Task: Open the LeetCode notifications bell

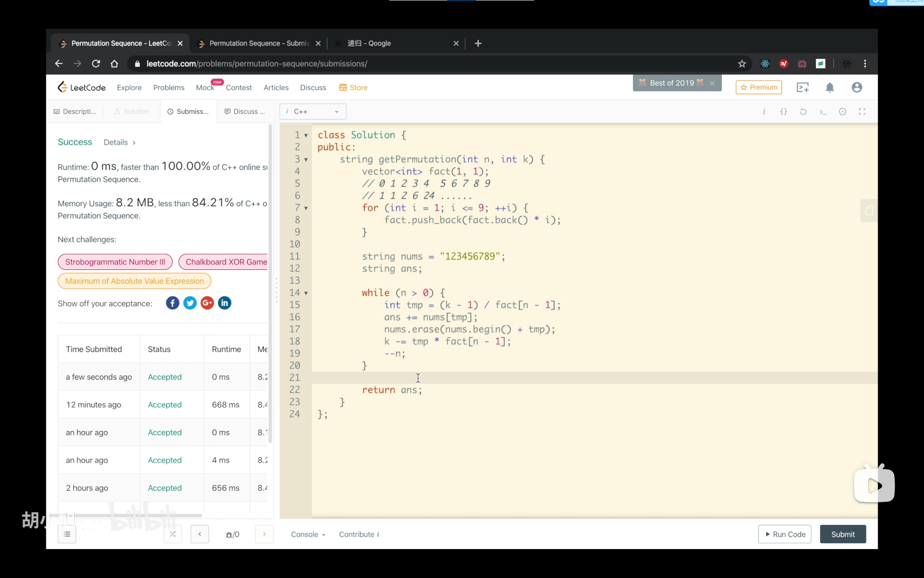Action: [x=830, y=87]
